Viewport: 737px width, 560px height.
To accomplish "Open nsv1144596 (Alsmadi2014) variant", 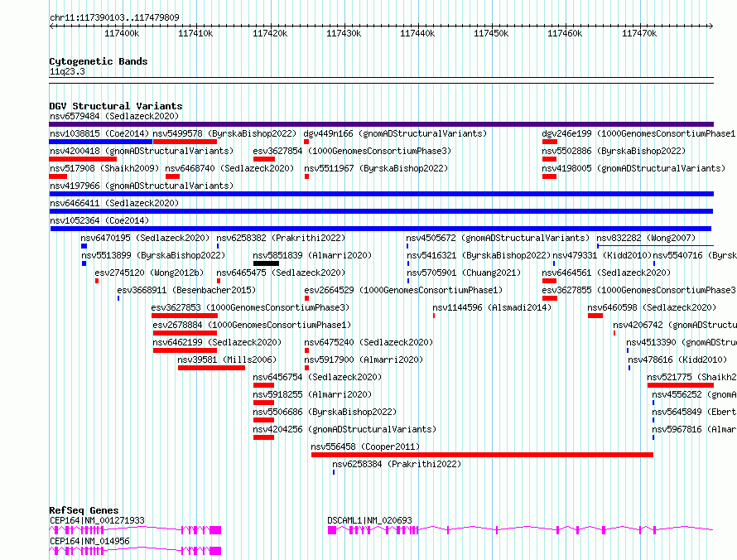I will (x=492, y=307).
